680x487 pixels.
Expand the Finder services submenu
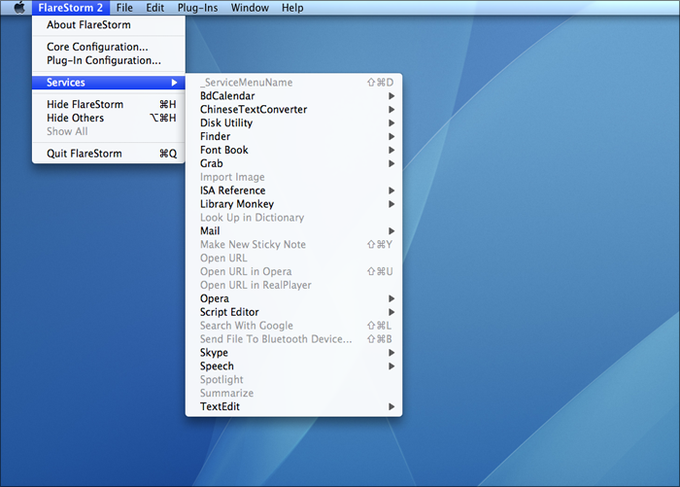click(x=294, y=136)
